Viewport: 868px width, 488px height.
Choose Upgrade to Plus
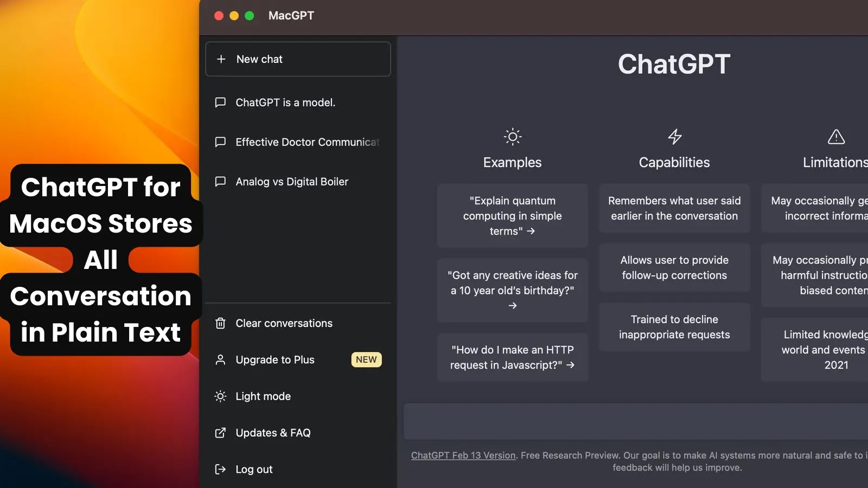[x=298, y=359]
